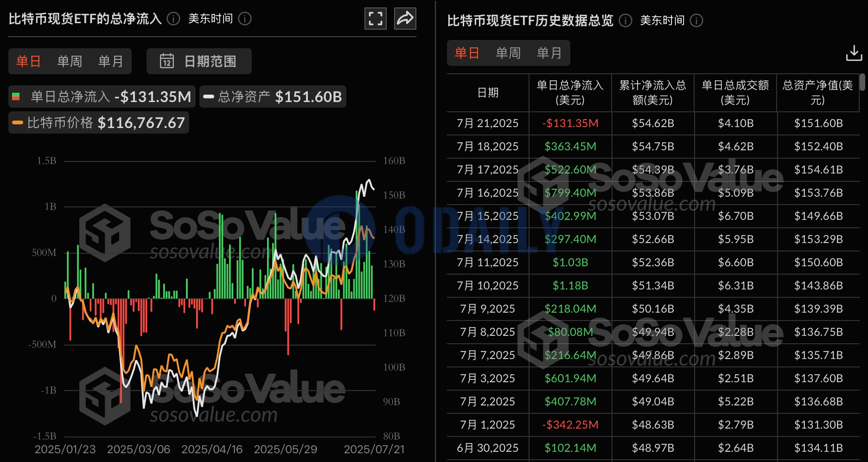Open info icon beside 美东时间 in table panel
Viewport: 868px width, 462px height.
click(696, 20)
